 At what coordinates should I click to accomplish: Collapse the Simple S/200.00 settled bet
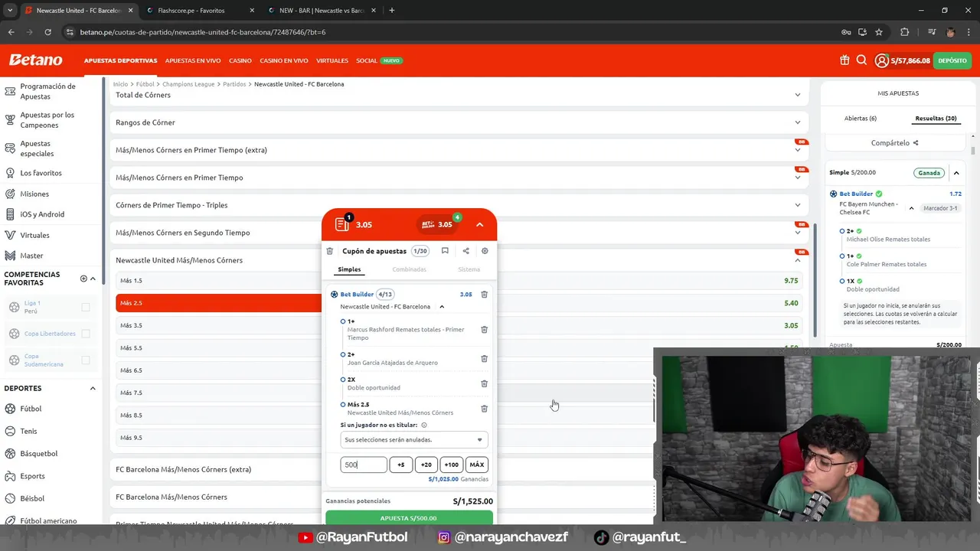pyautogui.click(x=956, y=173)
